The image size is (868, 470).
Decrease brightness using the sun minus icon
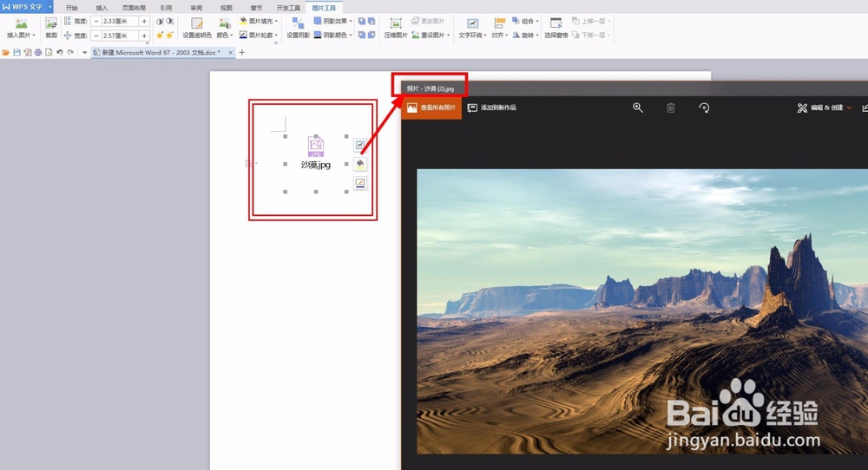[x=170, y=35]
